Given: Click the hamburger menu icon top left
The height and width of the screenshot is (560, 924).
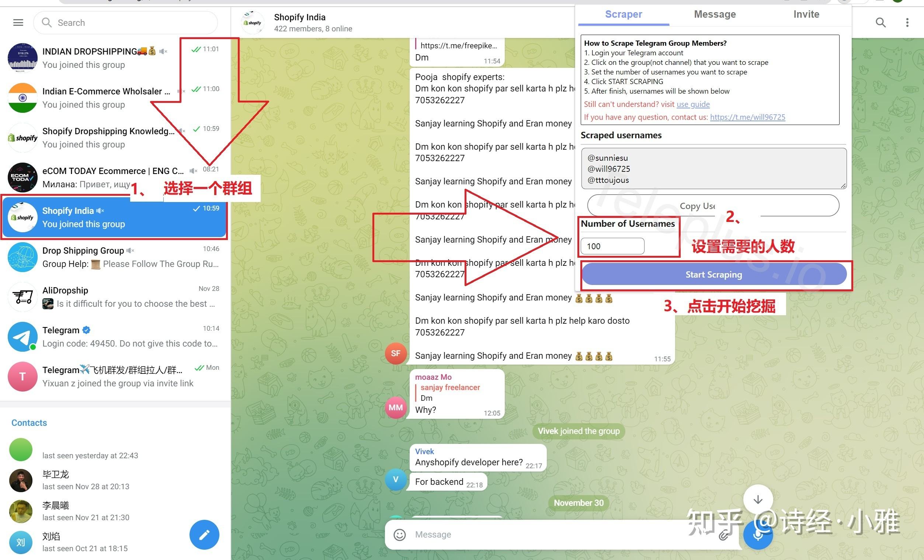Looking at the screenshot, I should [18, 22].
